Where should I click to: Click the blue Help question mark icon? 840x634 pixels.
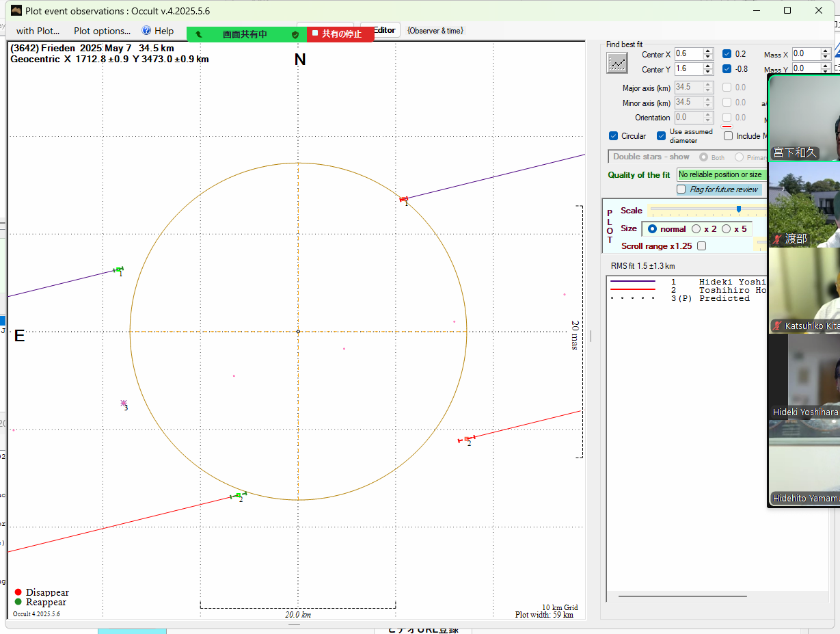coord(146,31)
